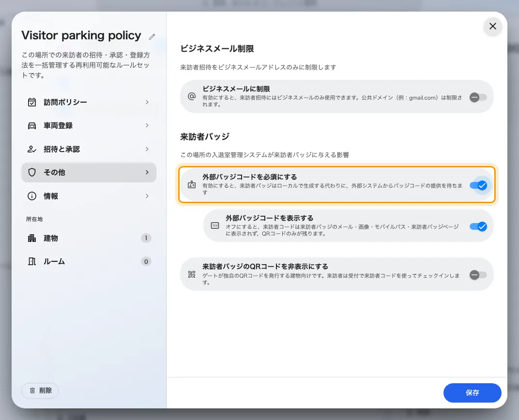Click the policy description under the title
This screenshot has height=420, width=519.
click(x=86, y=65)
